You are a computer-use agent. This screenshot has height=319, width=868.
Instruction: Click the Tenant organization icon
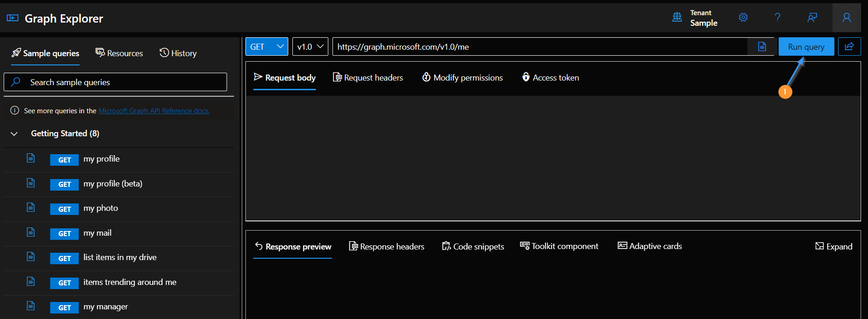pos(677,17)
